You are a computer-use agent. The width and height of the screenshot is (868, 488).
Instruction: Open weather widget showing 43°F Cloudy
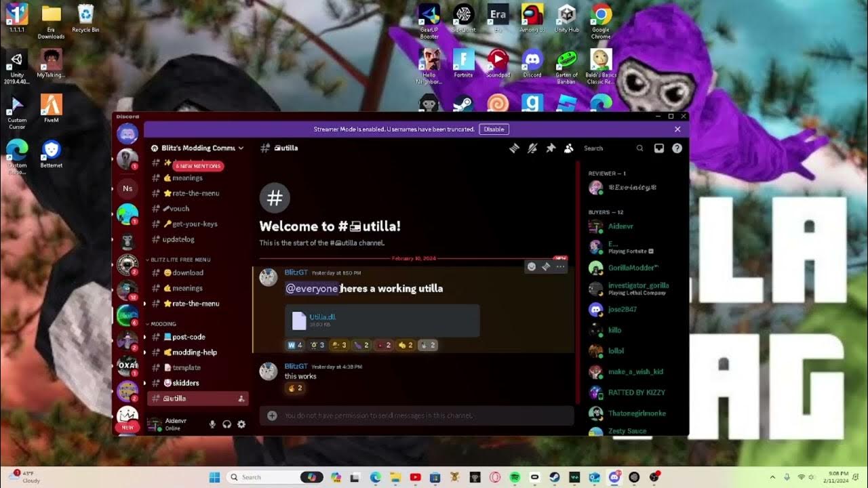(x=24, y=477)
